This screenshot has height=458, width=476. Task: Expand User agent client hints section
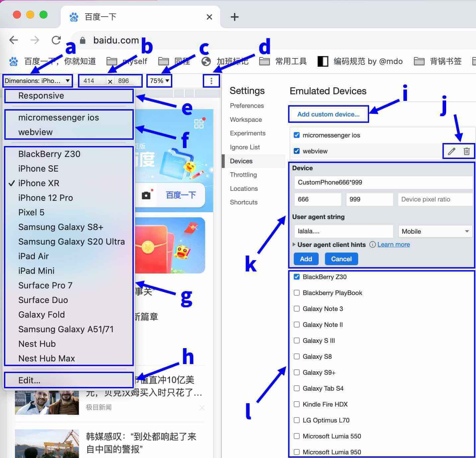click(x=294, y=245)
